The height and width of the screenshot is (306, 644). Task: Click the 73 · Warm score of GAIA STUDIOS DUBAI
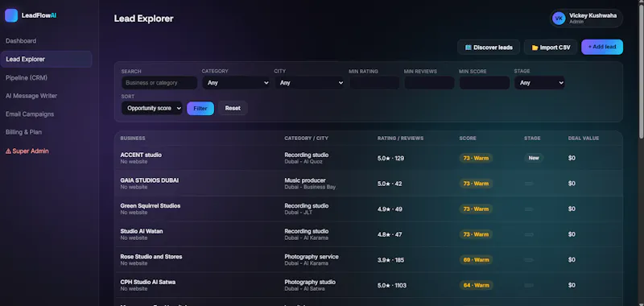click(x=476, y=183)
